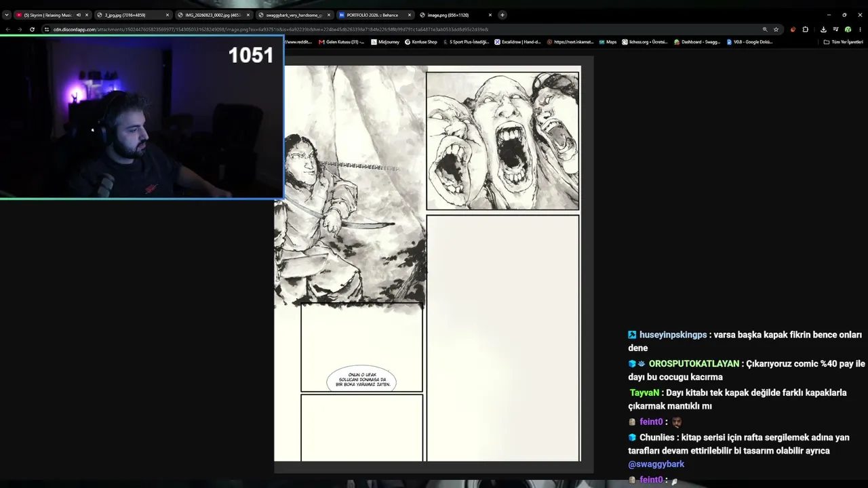Mute the Skyrim tab audio speaker icon
The image size is (868, 488).
click(x=78, y=15)
